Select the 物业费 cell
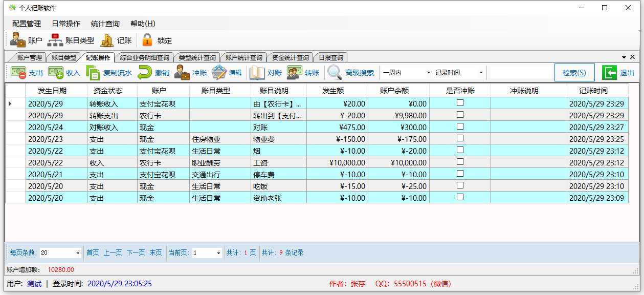This screenshot has width=644, height=295. tap(279, 139)
